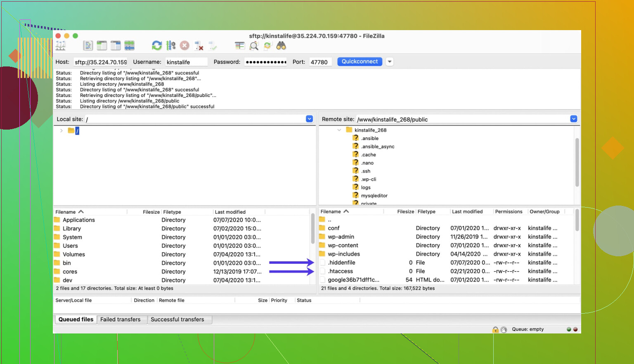Select the .wp-cli folder in remote tree
Viewport: 634px width, 364px height.
point(369,179)
